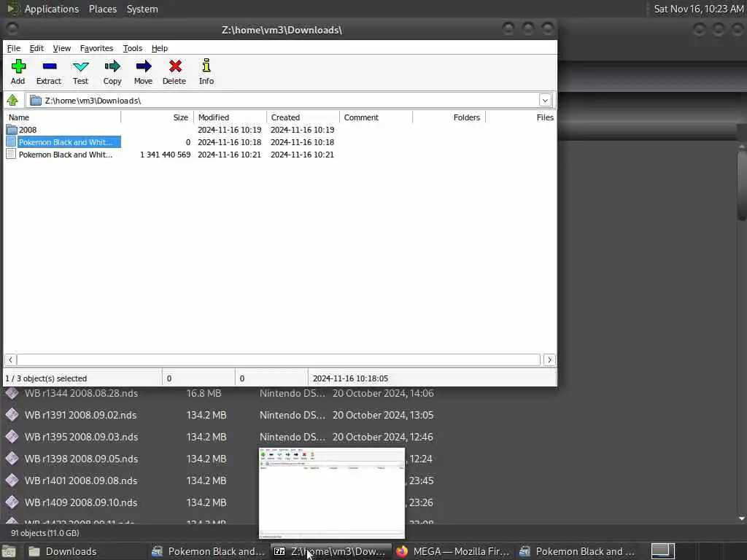Select WB r1344 2008.08.28.nds file

[x=81, y=393]
